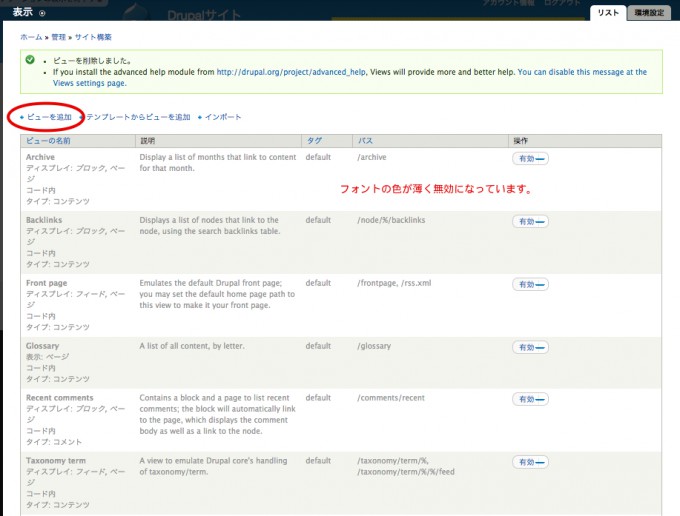Click the disable-message Views settings link
The height and width of the screenshot is (516, 680).
(582, 72)
